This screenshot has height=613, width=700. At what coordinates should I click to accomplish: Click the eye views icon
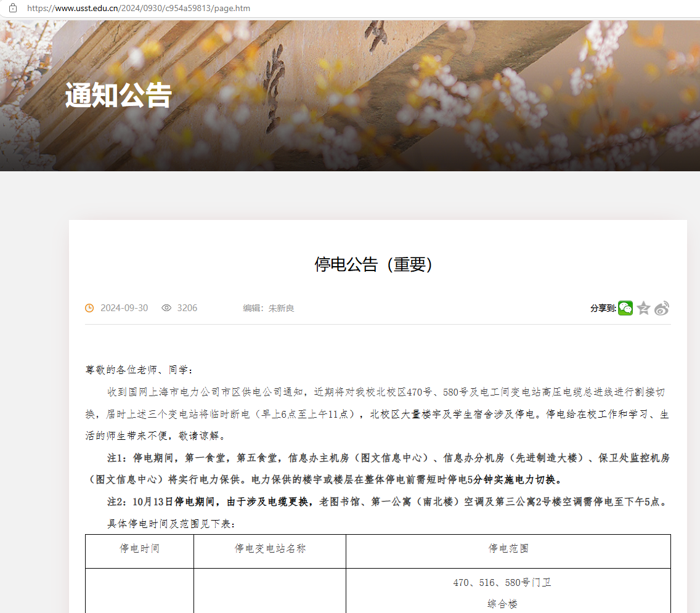166,308
